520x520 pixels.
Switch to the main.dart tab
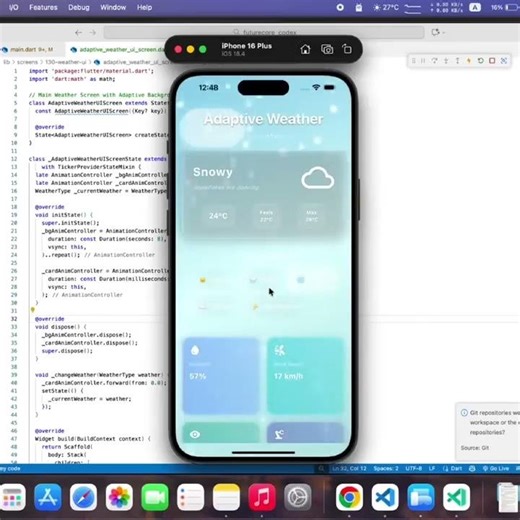pyautogui.click(x=31, y=50)
